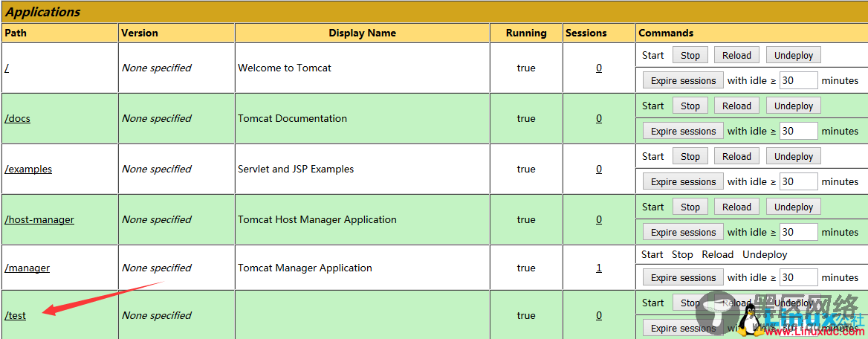Open session count link for /docs row
The width and height of the screenshot is (868, 339).
click(x=599, y=118)
